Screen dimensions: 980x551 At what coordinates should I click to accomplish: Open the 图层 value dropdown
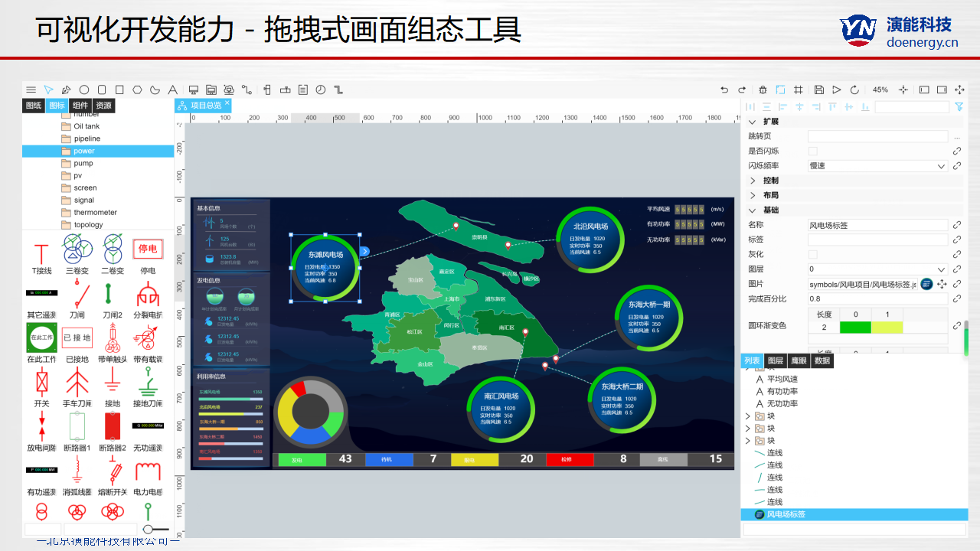877,269
